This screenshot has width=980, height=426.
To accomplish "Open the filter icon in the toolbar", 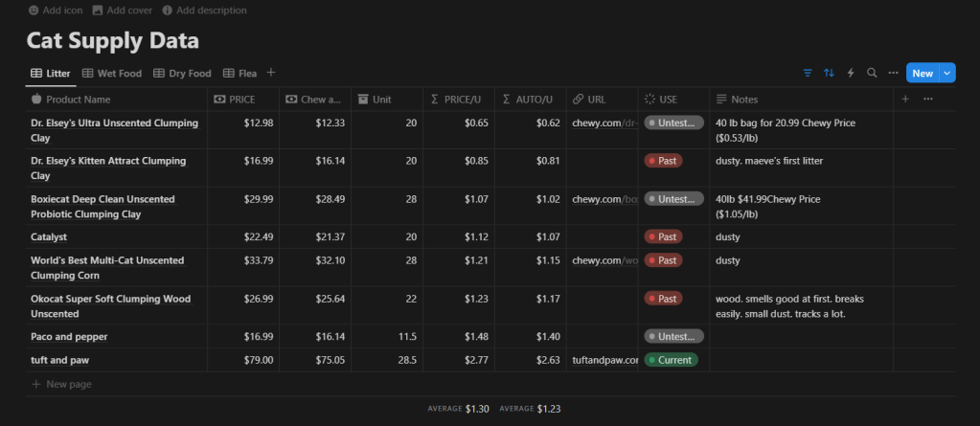I will [807, 73].
